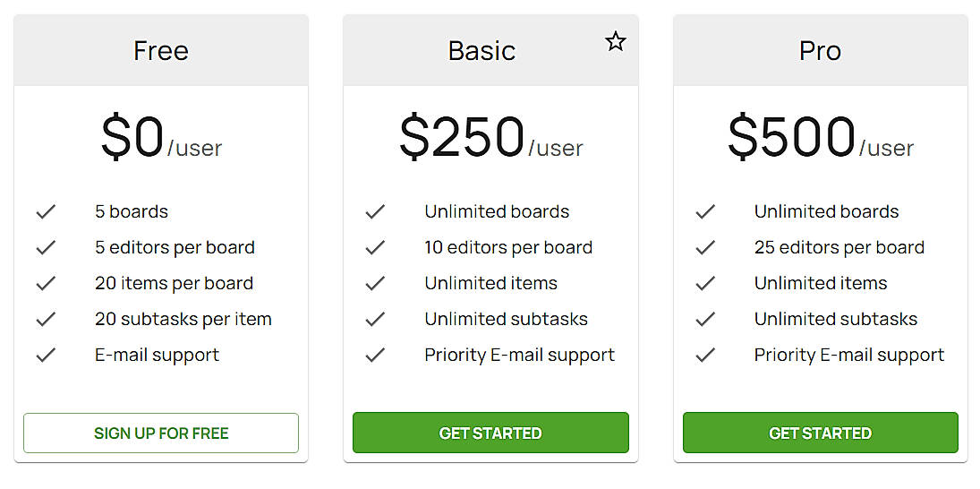Screen dimensions: 980x489
Task: Click checkmark beside Pro Unlimited boards
Action: coord(705,212)
